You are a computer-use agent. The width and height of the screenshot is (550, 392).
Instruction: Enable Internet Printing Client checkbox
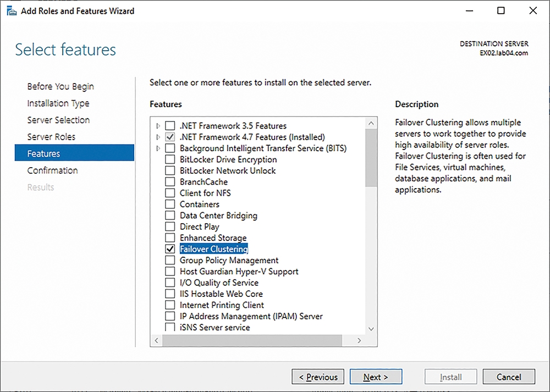170,305
